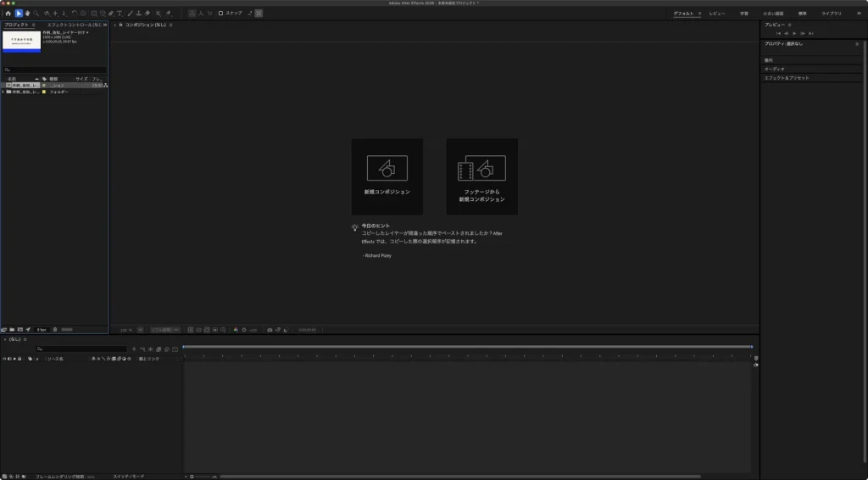Switch to the 小さい画面 workspace
868x480 pixels.
[x=773, y=14]
